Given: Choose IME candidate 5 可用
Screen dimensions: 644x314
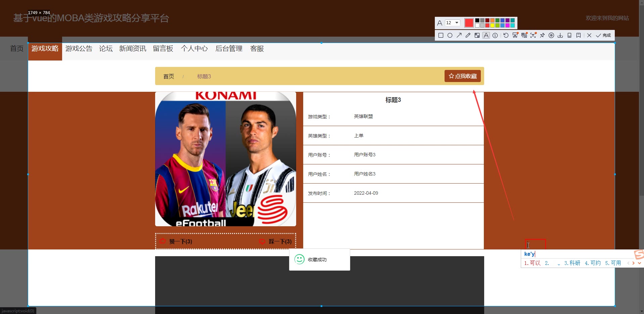Looking at the screenshot, I should point(613,263).
